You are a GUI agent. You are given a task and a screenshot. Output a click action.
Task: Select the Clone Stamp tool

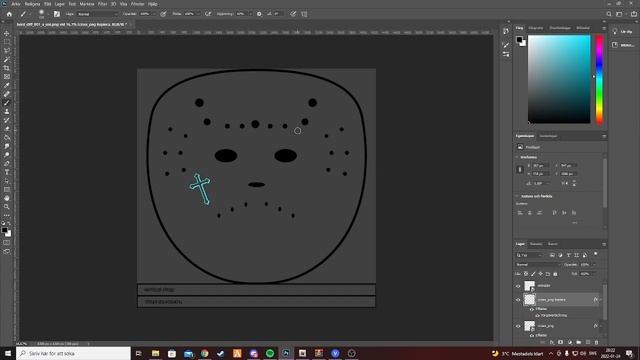[7, 111]
